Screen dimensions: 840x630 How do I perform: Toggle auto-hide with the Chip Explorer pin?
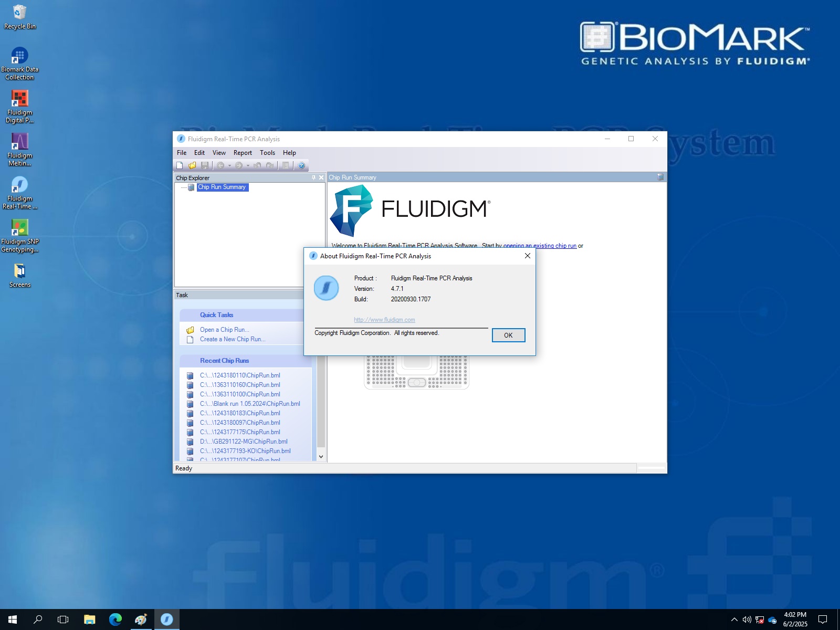tap(314, 177)
